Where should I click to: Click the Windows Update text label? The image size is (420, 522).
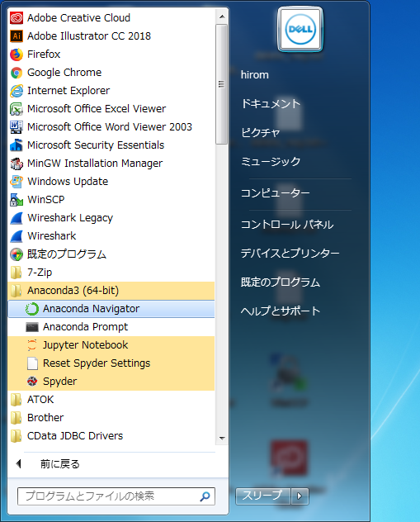(x=68, y=182)
